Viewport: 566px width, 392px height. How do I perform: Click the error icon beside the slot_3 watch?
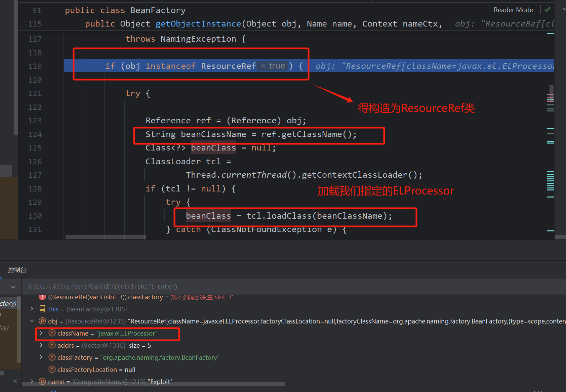click(42, 297)
